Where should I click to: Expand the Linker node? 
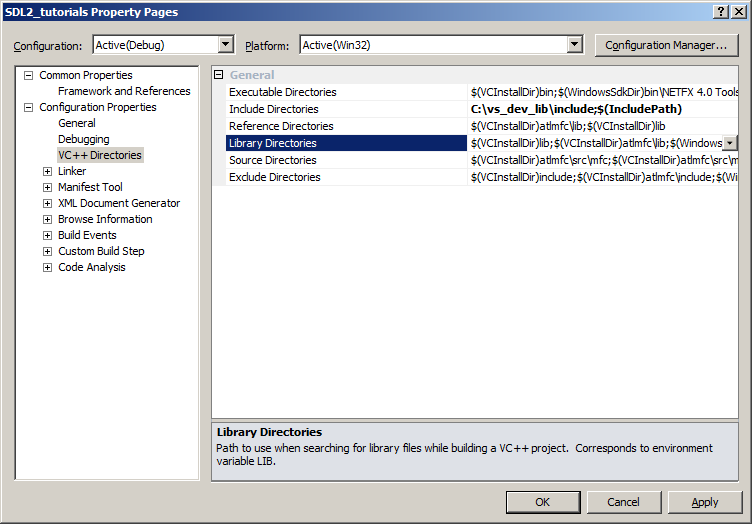[47, 171]
